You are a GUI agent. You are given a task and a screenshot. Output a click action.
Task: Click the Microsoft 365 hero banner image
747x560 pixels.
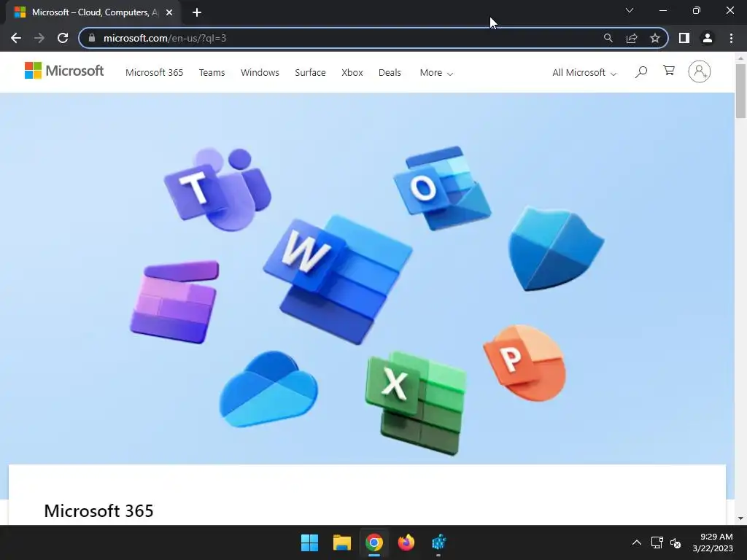pyautogui.click(x=367, y=279)
